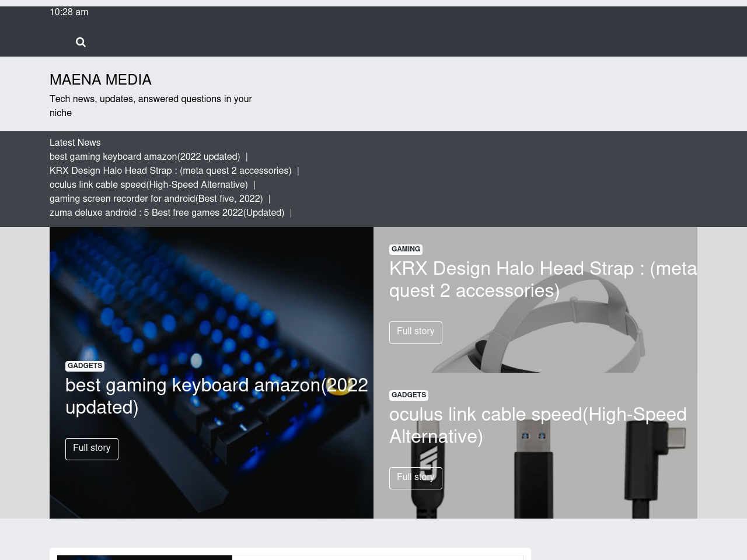This screenshot has width=747, height=560.
Task: Click tagline 'Tech news, updates, answered questions'
Action: click(x=151, y=106)
